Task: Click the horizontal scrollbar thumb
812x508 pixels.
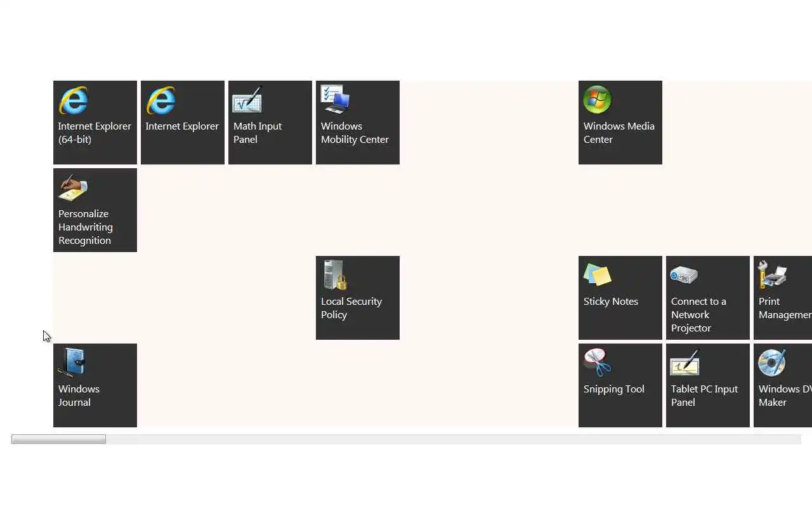Action: [58, 439]
